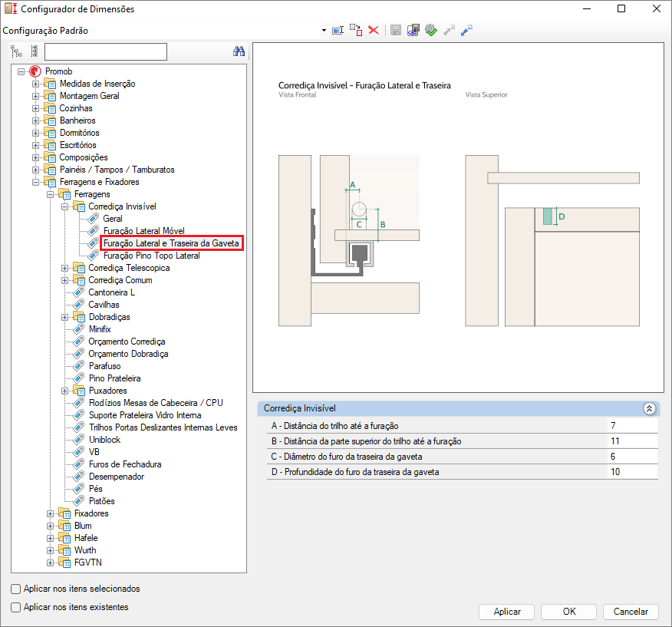672x627 pixels.
Task: Expand the Corrediça Telescopica folder
Action: [64, 268]
